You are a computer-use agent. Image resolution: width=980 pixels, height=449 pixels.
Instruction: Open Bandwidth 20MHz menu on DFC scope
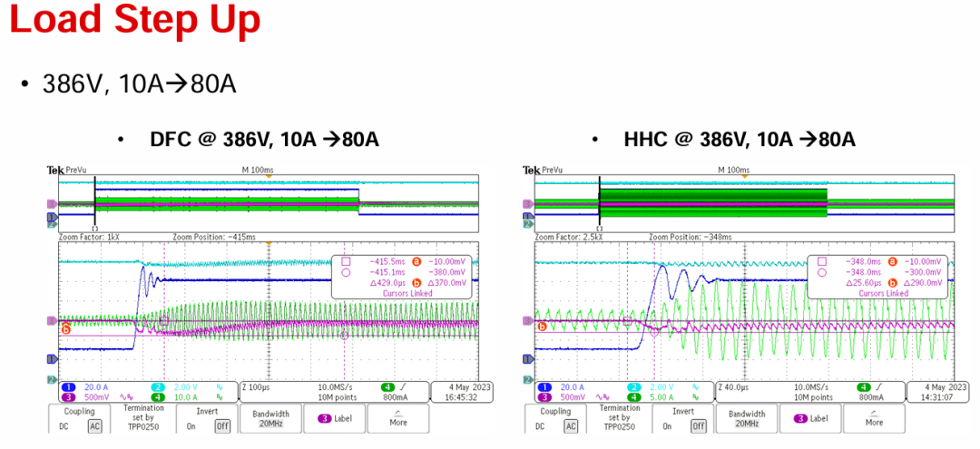click(x=270, y=418)
